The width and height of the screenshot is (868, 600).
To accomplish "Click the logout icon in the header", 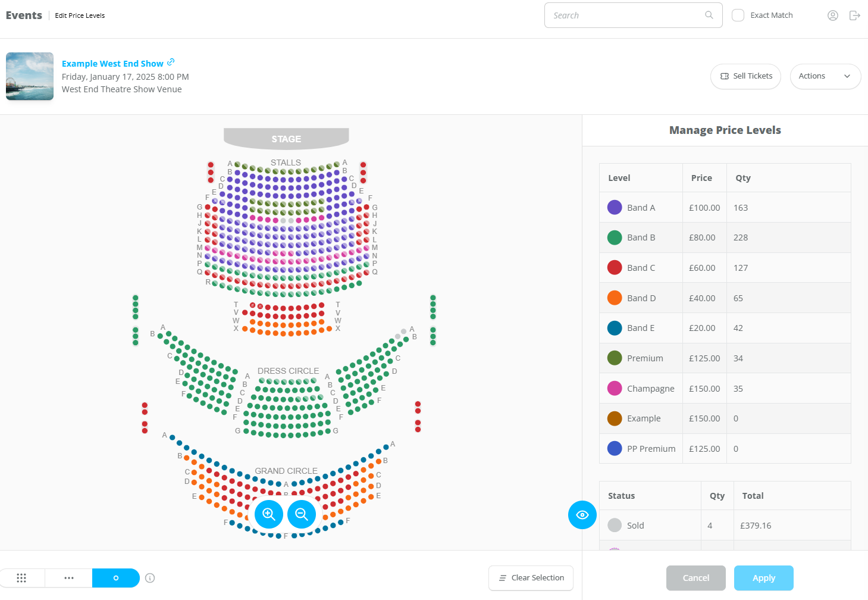I will pyautogui.click(x=855, y=15).
